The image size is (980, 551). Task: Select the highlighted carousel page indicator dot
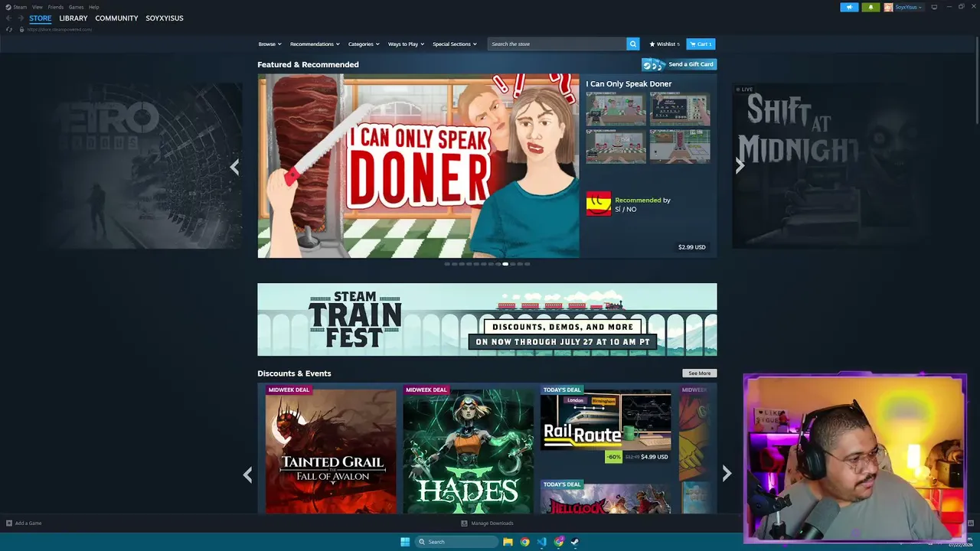(x=505, y=264)
